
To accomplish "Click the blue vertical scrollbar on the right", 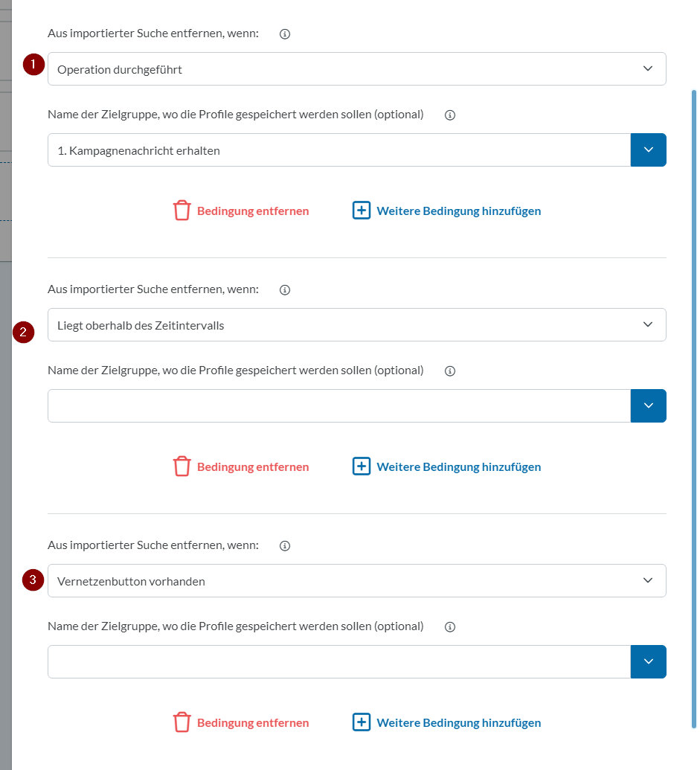I will coord(694,408).
